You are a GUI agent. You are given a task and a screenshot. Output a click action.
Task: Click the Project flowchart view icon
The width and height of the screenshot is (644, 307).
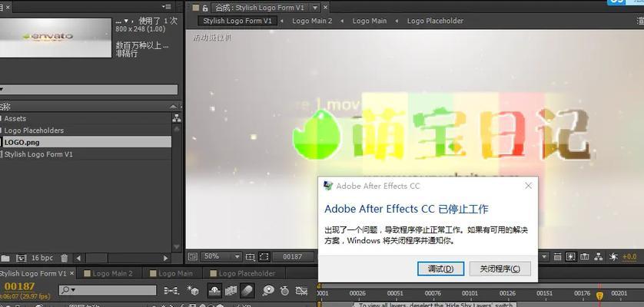[x=177, y=119]
